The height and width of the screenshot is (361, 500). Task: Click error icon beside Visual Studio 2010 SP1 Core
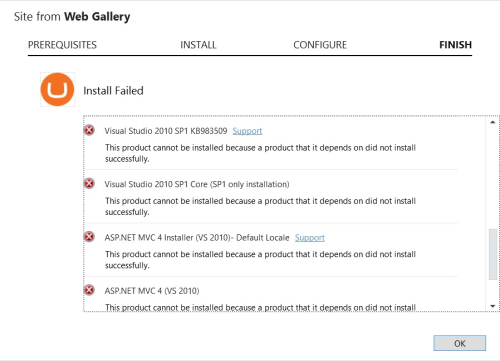point(89,183)
